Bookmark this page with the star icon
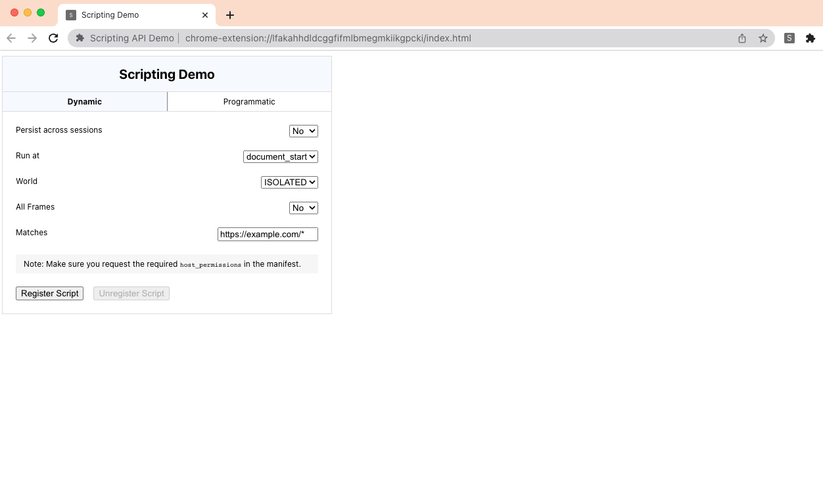Screen dimensions: 823x504 (x=763, y=38)
